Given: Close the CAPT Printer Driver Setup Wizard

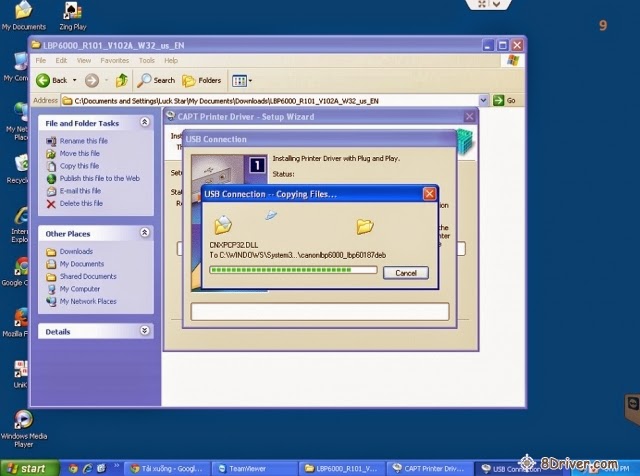Looking at the screenshot, I should [469, 117].
